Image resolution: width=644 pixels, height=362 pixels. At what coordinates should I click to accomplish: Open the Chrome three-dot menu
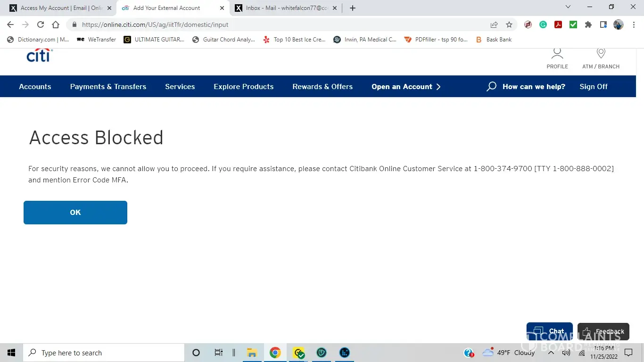click(x=634, y=25)
